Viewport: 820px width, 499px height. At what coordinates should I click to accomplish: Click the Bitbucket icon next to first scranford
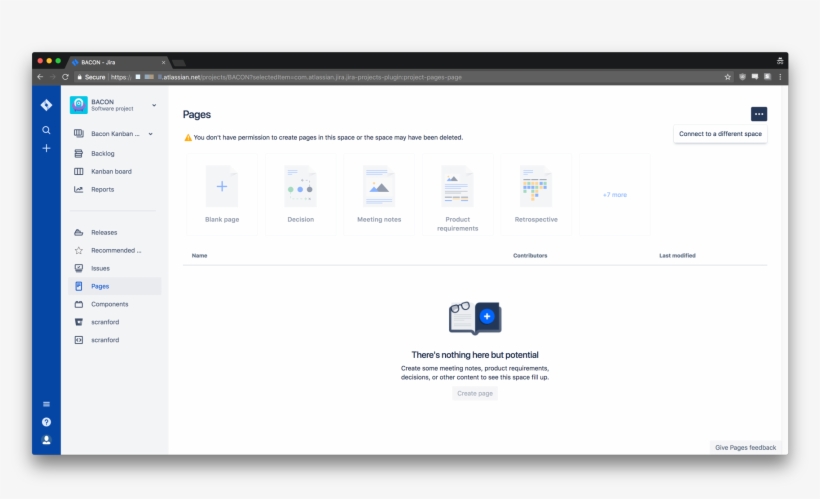(78, 322)
